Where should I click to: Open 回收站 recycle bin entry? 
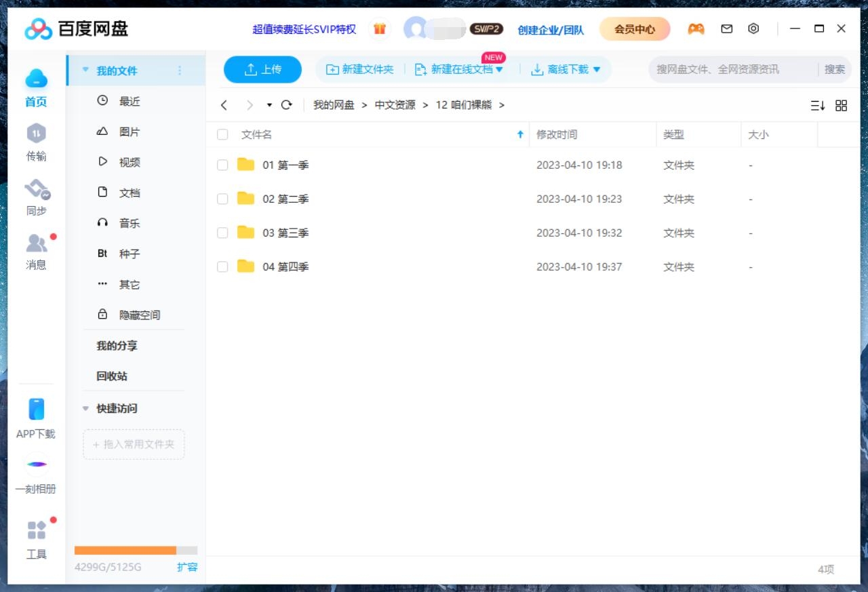coord(112,376)
